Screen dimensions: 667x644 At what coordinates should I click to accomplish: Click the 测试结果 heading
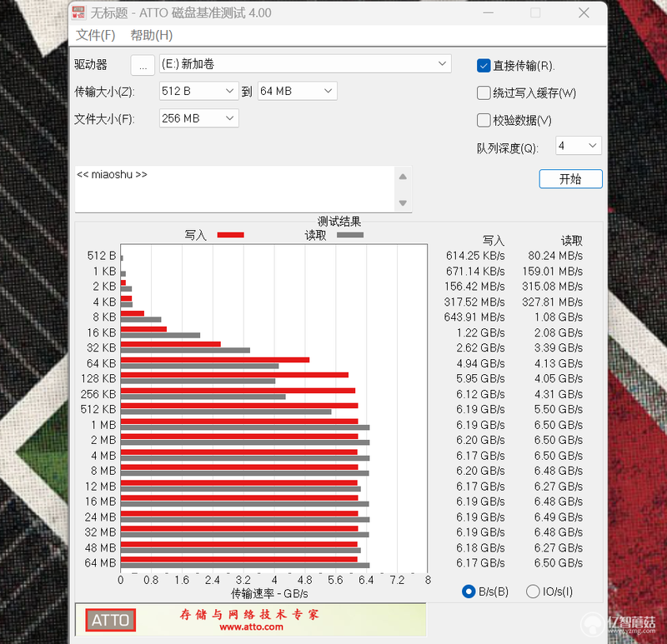(339, 222)
